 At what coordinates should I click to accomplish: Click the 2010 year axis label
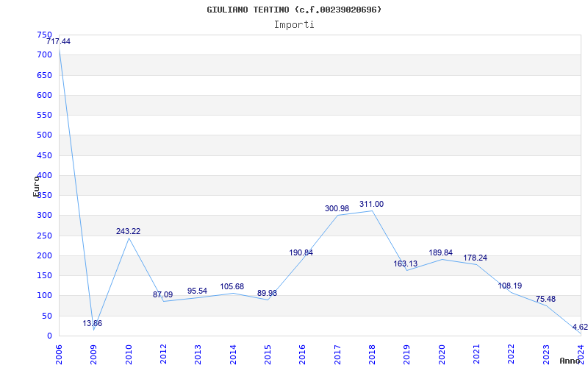(128, 354)
